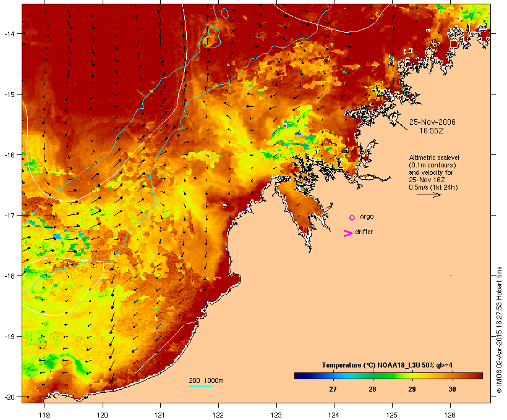Image resolution: width=507 pixels, height=420 pixels.
Task: Click the 'drifter' legend label
Action: 364,232
